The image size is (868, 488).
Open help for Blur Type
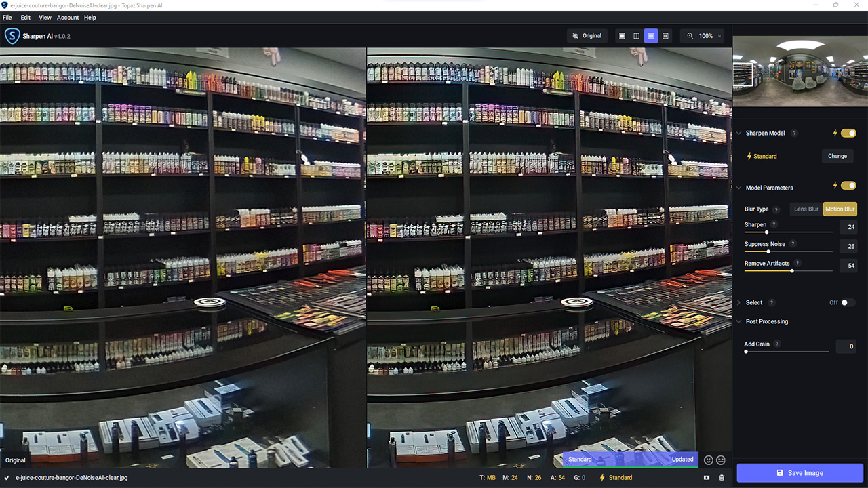[x=776, y=209]
